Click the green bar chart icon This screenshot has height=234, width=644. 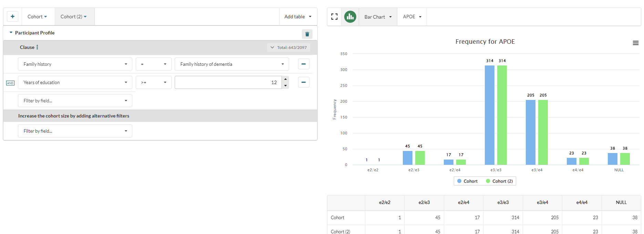[350, 17]
